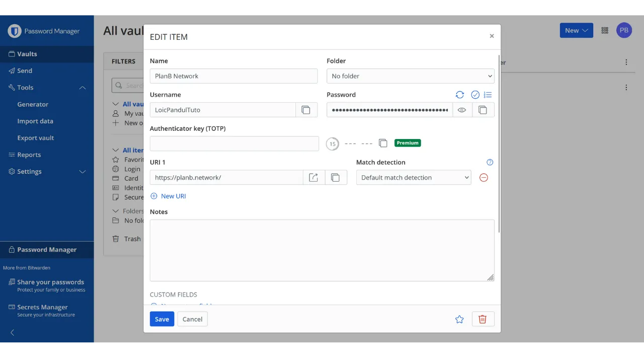
Task: Open the Default match detection dropdown
Action: [x=414, y=177]
